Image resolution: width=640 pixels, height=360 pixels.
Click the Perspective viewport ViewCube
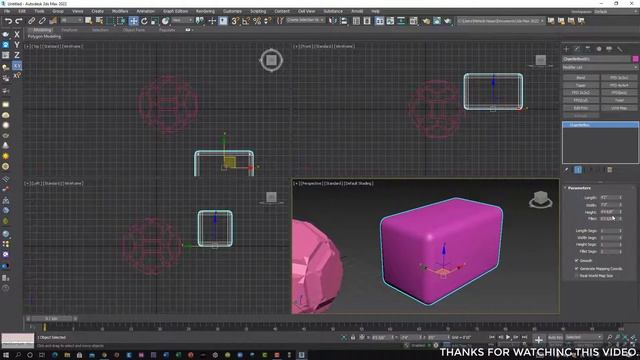coord(541,199)
